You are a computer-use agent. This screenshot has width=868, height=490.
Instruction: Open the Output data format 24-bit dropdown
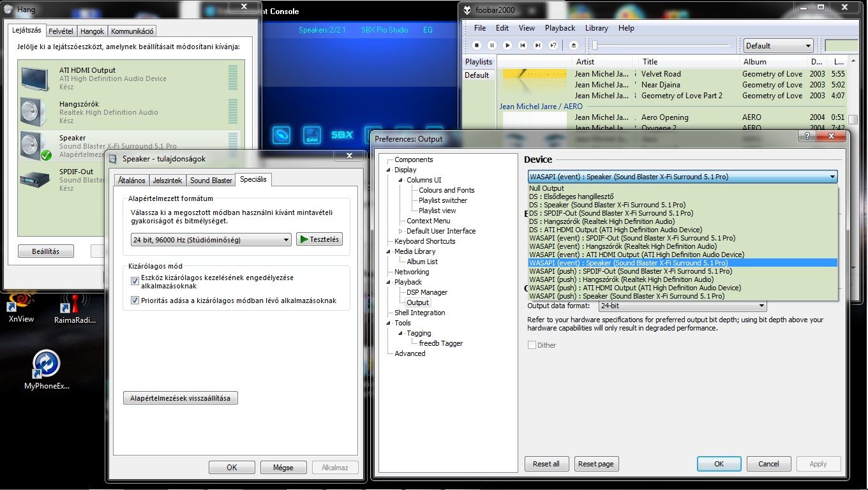point(682,306)
